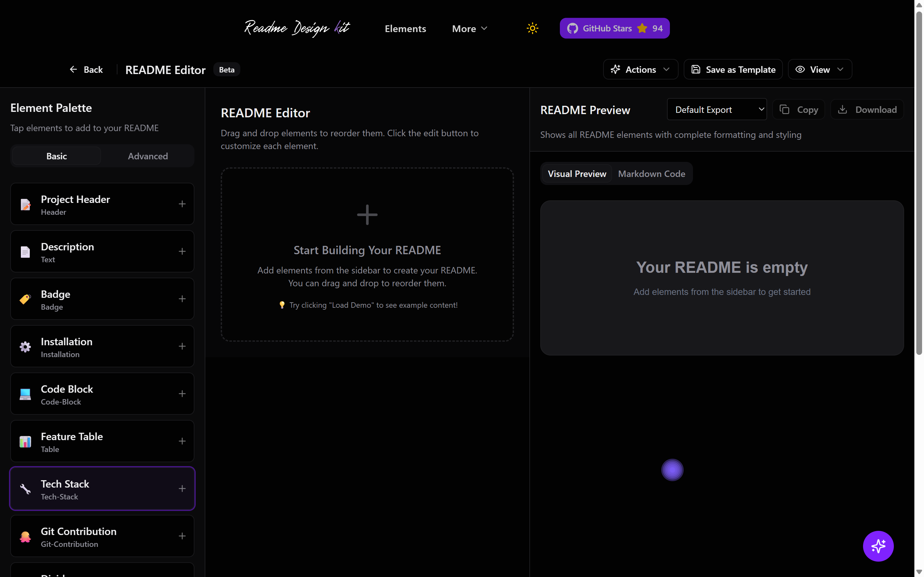Click the Git Contribution plus icon
The width and height of the screenshot is (924, 577).
(182, 536)
